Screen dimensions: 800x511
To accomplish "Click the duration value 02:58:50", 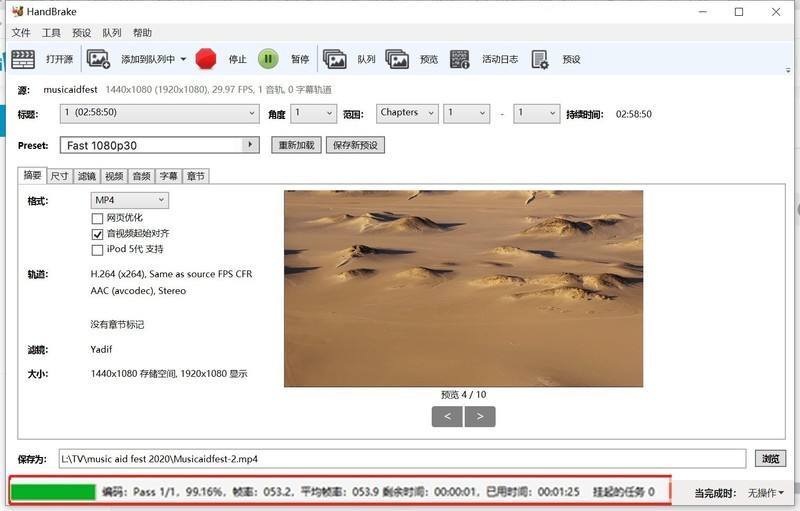I will (x=634, y=114).
